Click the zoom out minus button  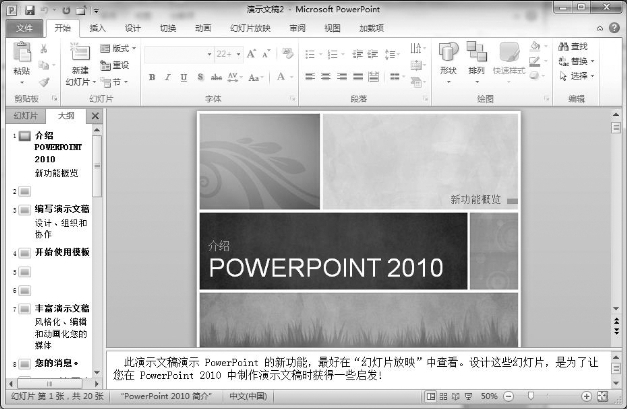pos(509,396)
